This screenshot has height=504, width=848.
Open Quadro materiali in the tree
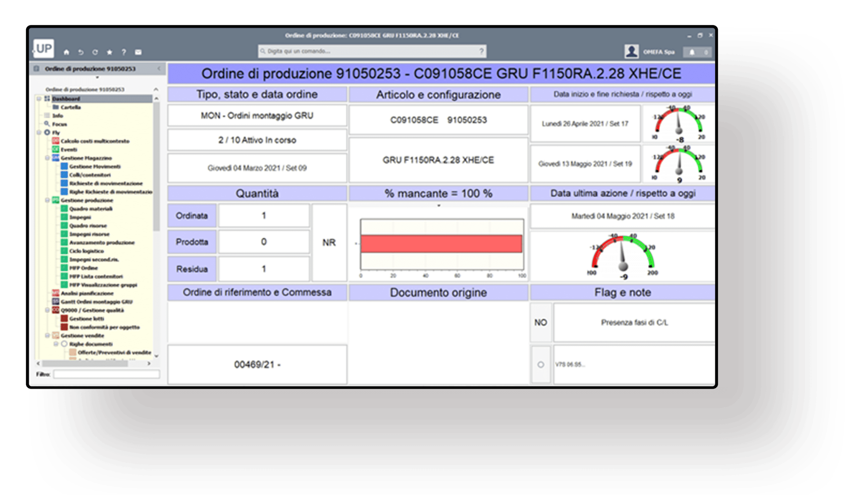pyautogui.click(x=91, y=209)
